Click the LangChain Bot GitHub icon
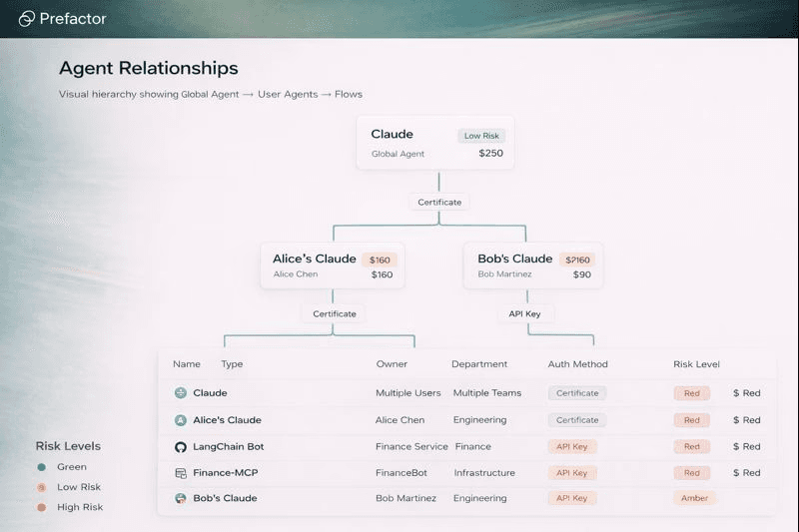799x532 pixels. pyautogui.click(x=181, y=447)
